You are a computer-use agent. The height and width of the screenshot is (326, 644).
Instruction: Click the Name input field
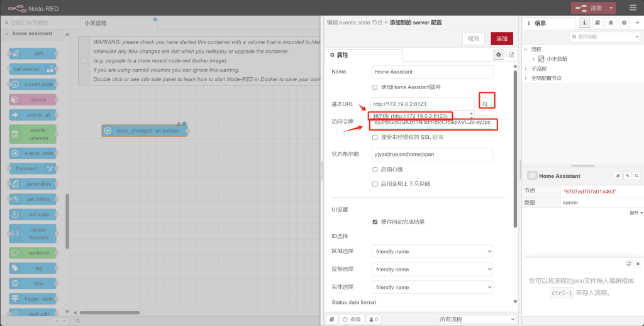432,72
